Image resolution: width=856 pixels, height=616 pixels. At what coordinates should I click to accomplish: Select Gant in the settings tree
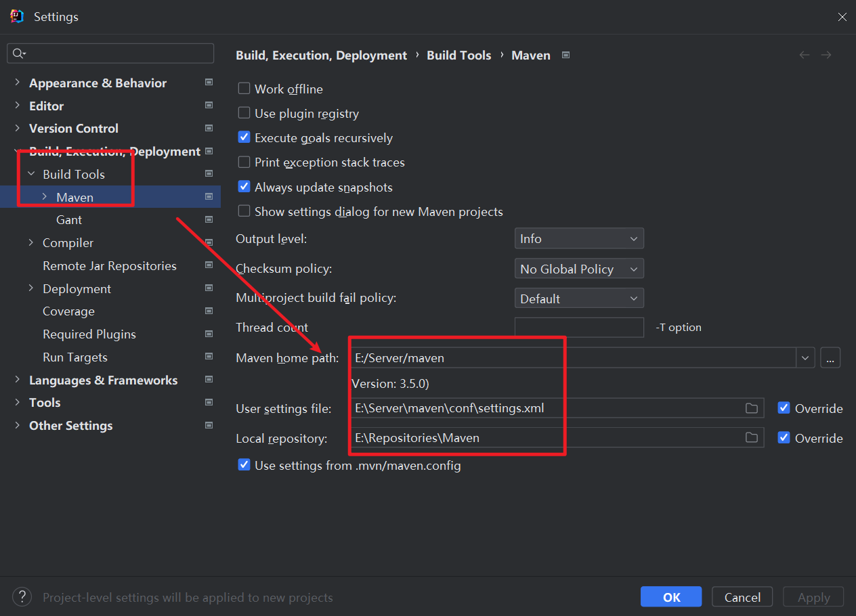click(x=69, y=220)
